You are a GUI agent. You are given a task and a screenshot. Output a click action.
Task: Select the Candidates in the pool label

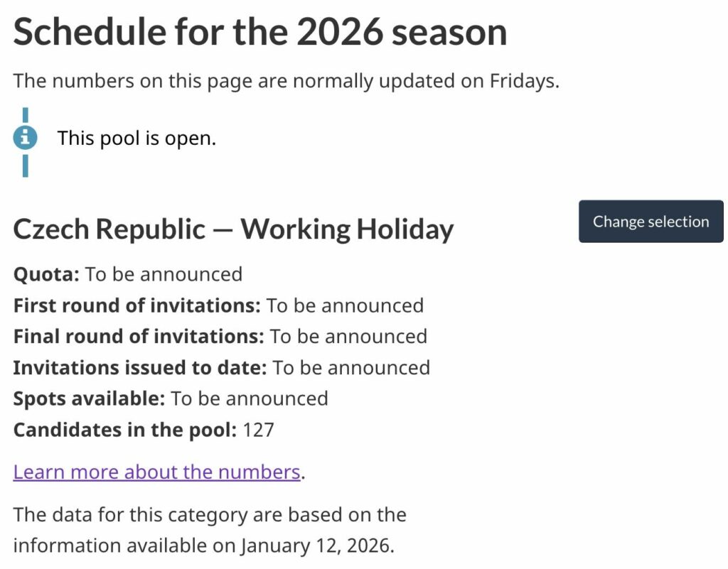125,429
